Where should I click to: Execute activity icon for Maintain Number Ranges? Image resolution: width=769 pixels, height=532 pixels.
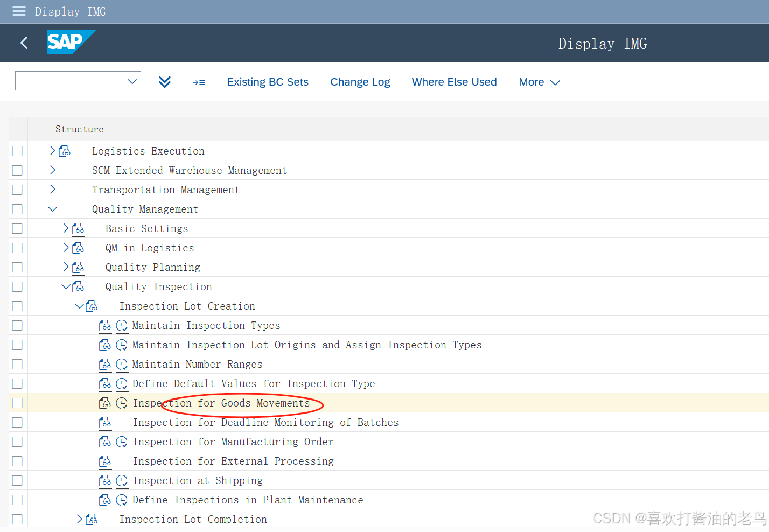click(x=122, y=365)
